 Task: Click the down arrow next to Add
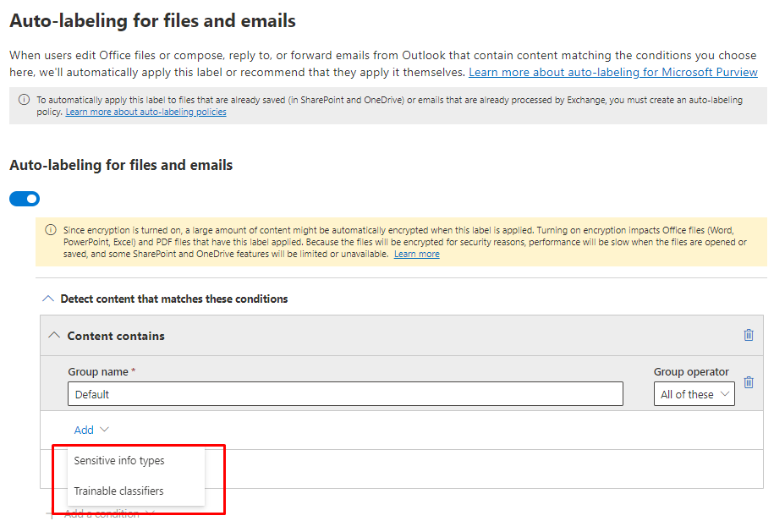coord(104,430)
